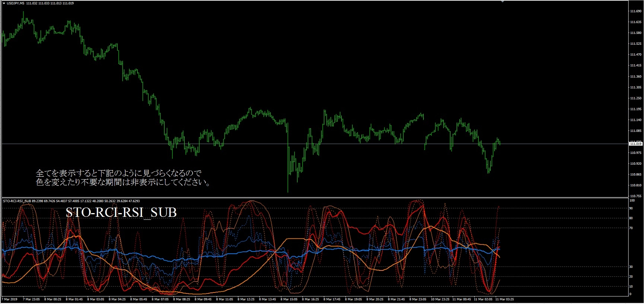
Task: Click the 111.580 price scale label
Action: 635,33
